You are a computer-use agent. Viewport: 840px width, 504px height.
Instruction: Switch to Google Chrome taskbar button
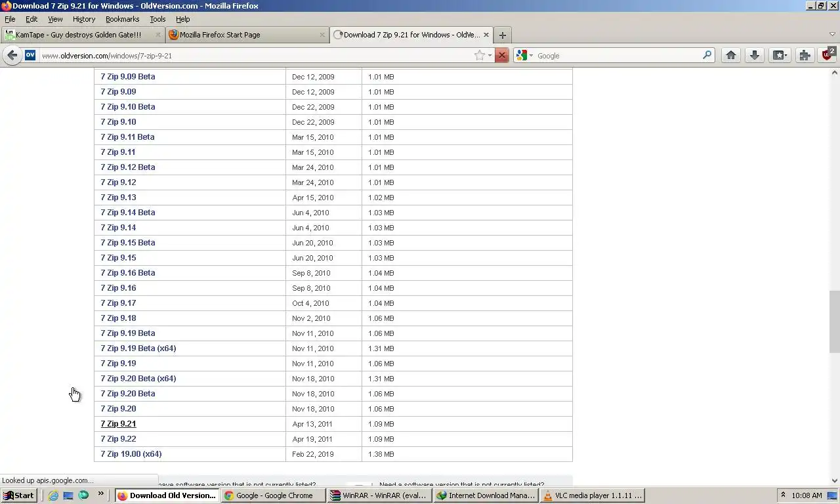pyautogui.click(x=273, y=495)
